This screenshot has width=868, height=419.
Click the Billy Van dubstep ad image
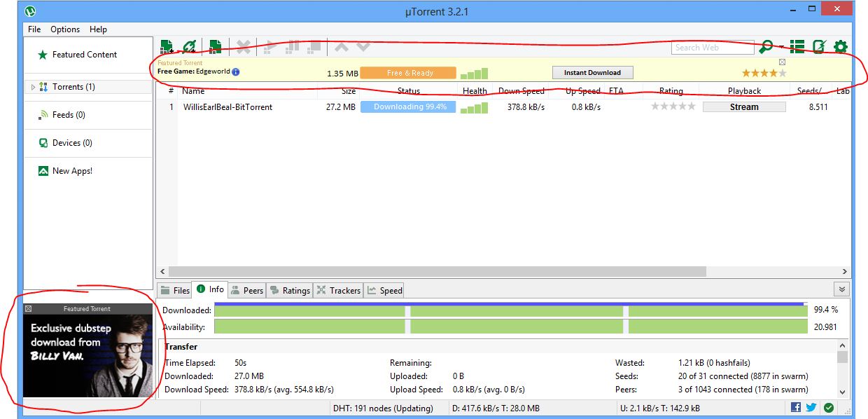[87, 356]
